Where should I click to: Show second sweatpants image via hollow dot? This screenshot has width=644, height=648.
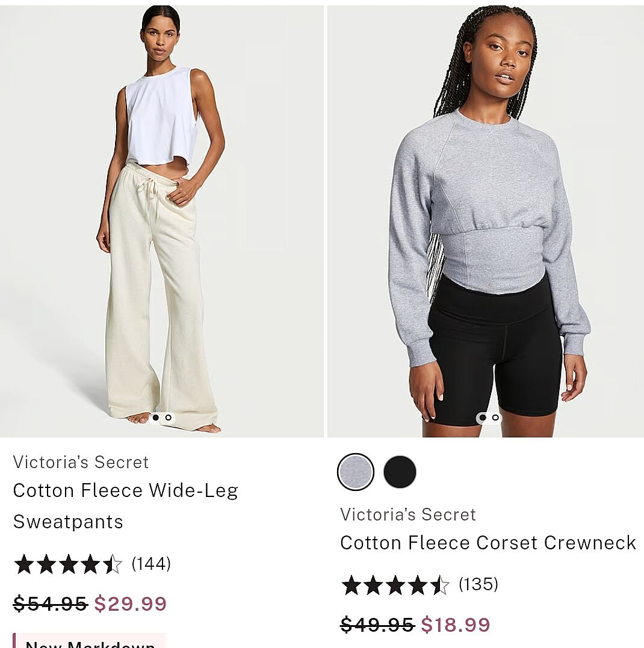[x=169, y=418]
